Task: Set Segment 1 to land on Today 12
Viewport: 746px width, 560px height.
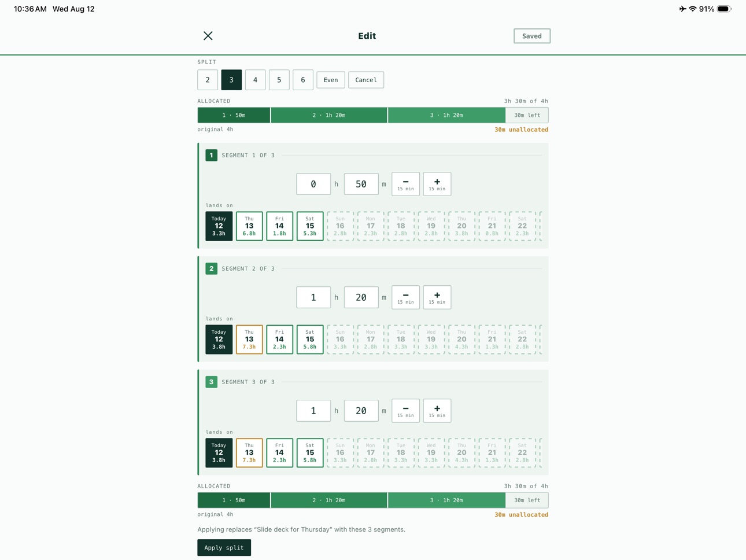Action: click(219, 226)
